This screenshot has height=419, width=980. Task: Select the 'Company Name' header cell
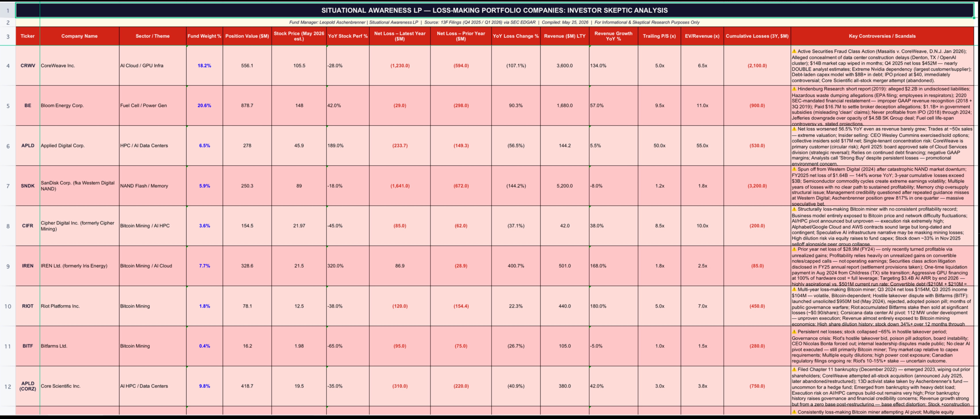(79, 36)
